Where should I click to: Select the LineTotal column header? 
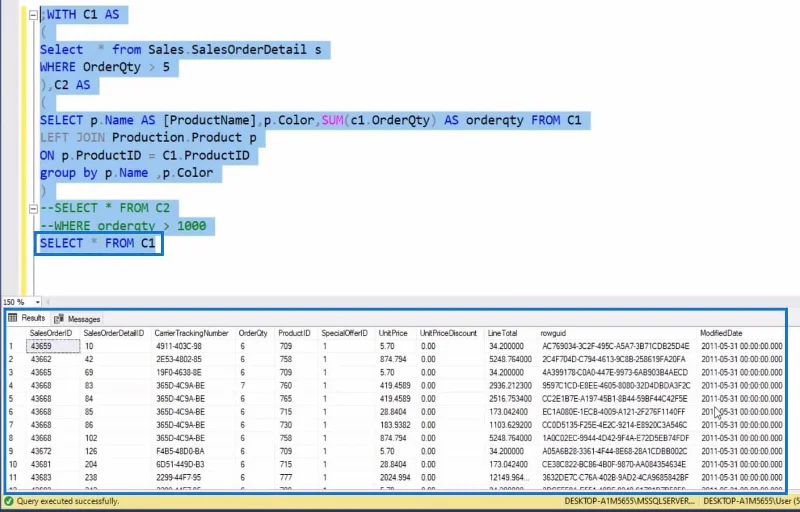click(503, 333)
